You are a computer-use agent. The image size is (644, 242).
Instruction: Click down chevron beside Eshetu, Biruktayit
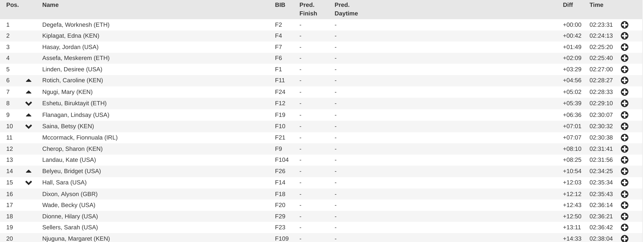pyautogui.click(x=28, y=104)
